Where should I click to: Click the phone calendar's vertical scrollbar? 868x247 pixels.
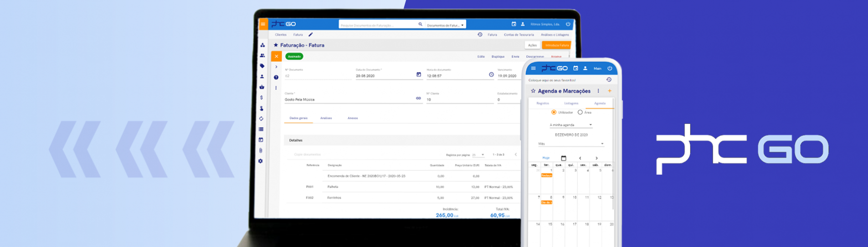(614, 155)
